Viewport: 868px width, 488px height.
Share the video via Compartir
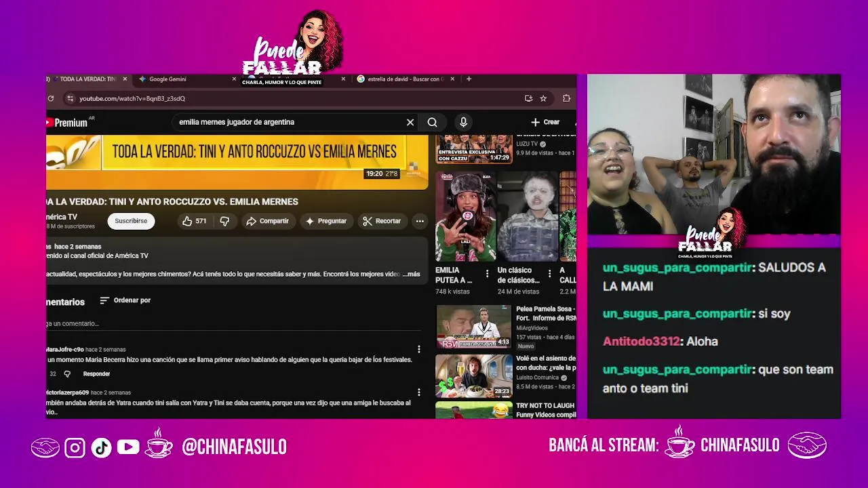pos(267,221)
